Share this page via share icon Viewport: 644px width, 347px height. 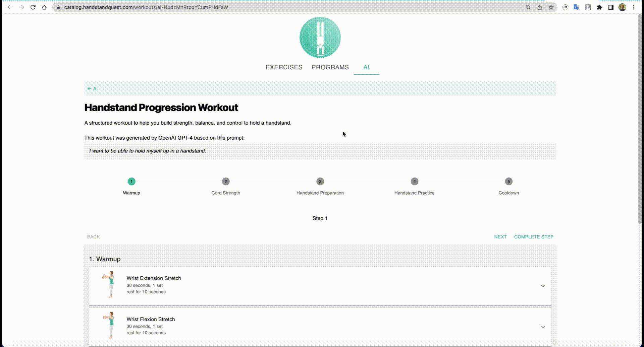tap(539, 7)
